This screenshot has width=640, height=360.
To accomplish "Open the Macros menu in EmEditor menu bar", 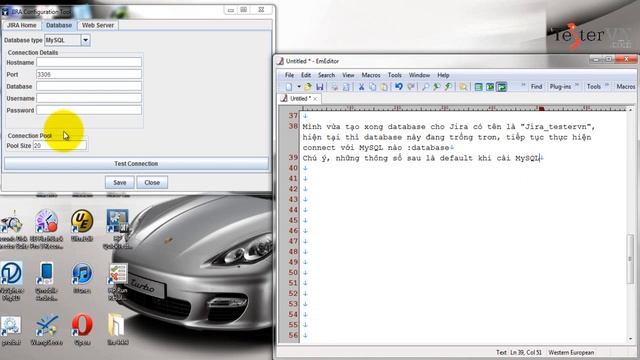I will [371, 75].
